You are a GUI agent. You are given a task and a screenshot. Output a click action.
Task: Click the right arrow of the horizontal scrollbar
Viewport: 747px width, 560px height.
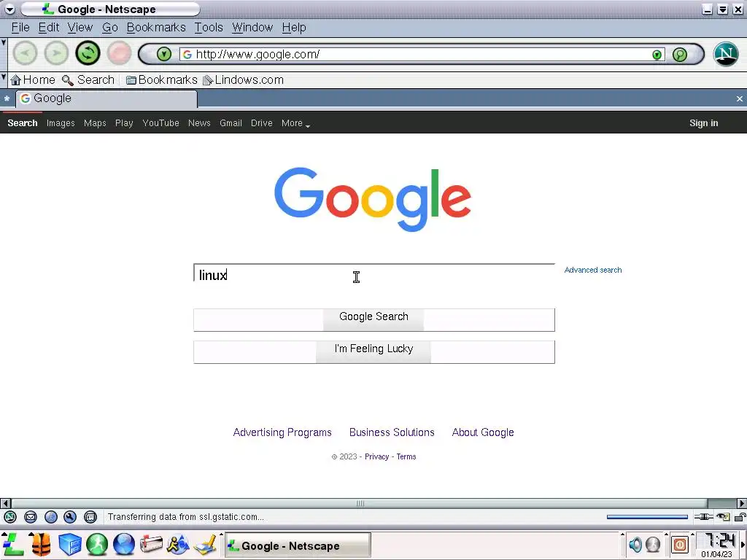tap(742, 503)
